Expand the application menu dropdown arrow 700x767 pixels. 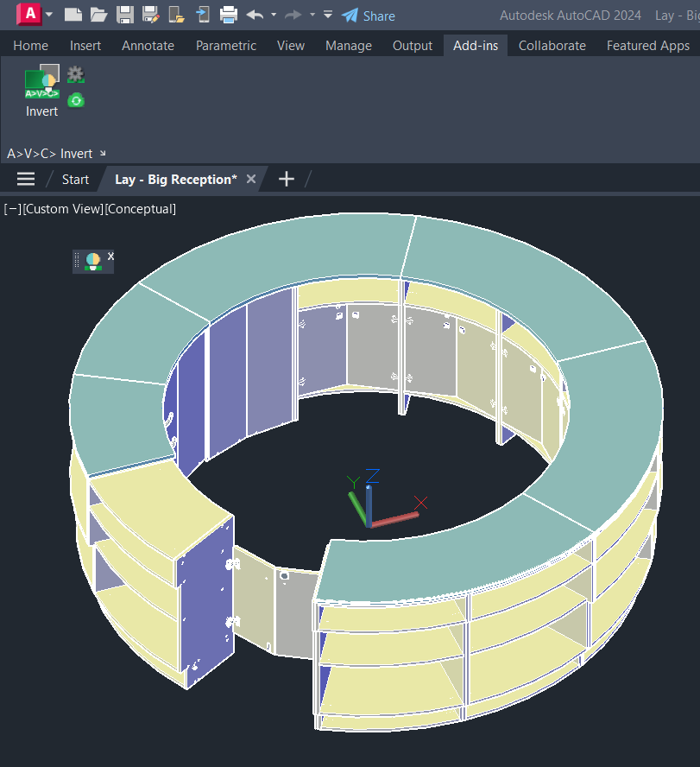point(49,15)
